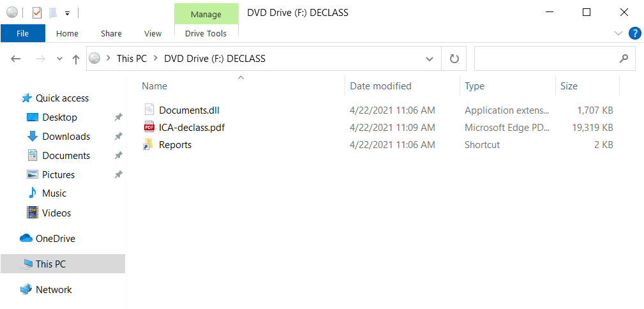644x309 pixels.
Task: Click the pin beside Downloads
Action: 118,137
